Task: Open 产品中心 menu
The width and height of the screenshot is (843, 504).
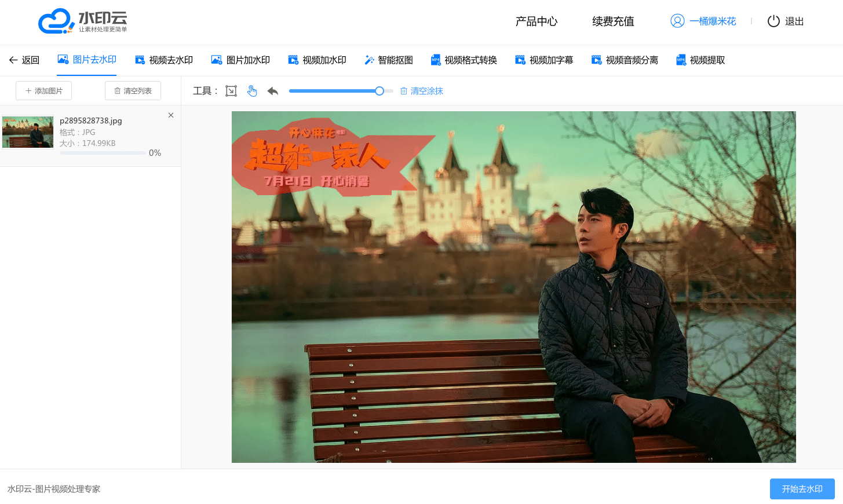Action: pyautogui.click(x=537, y=21)
